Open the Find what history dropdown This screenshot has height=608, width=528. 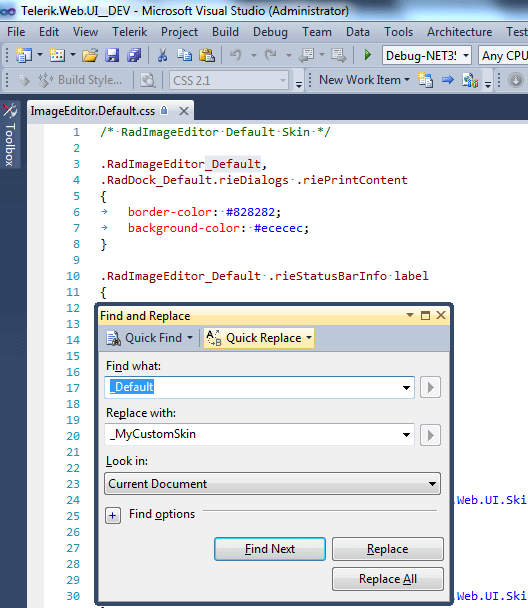pyautogui.click(x=406, y=387)
